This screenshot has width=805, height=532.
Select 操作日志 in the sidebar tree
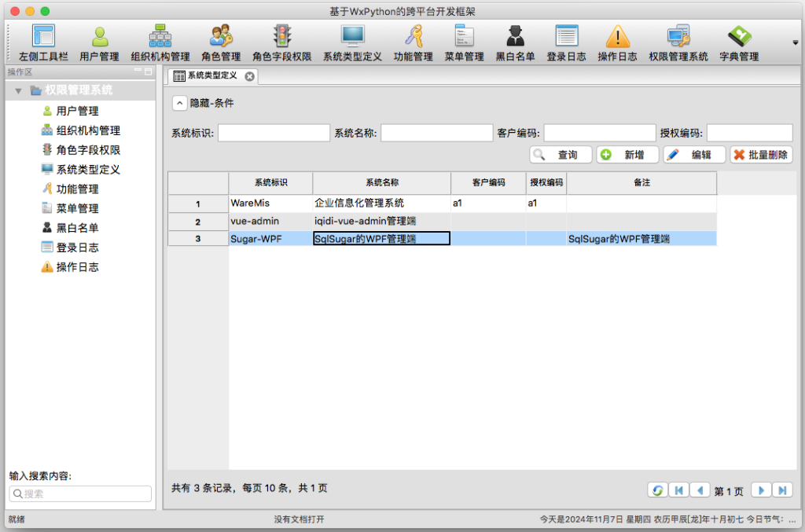(77, 266)
